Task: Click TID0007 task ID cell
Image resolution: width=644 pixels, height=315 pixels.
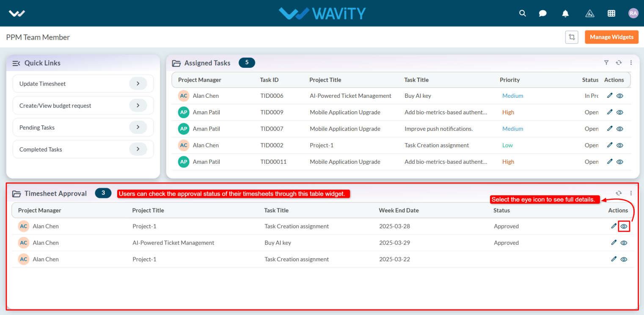Action: click(x=272, y=129)
